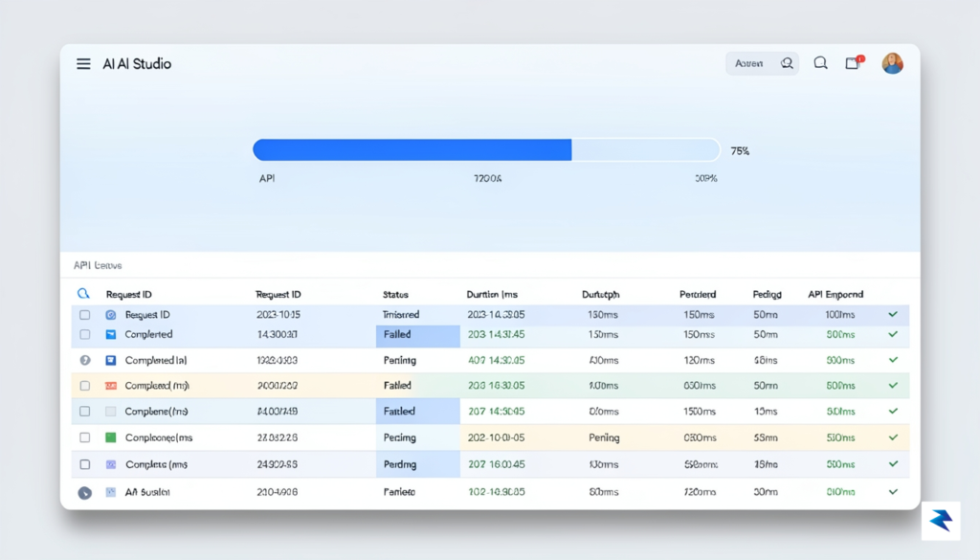The image size is (980, 560).
Task: Toggle the dark round selector on AA Sussion row
Action: click(x=85, y=492)
